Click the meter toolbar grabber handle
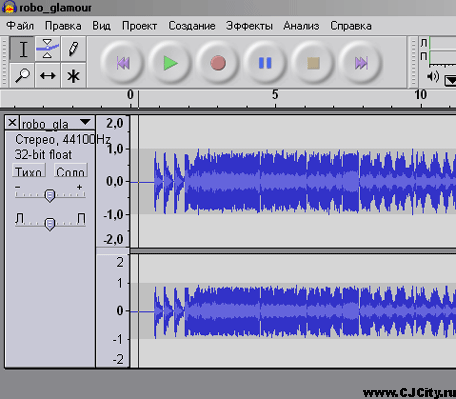 tap(413, 62)
